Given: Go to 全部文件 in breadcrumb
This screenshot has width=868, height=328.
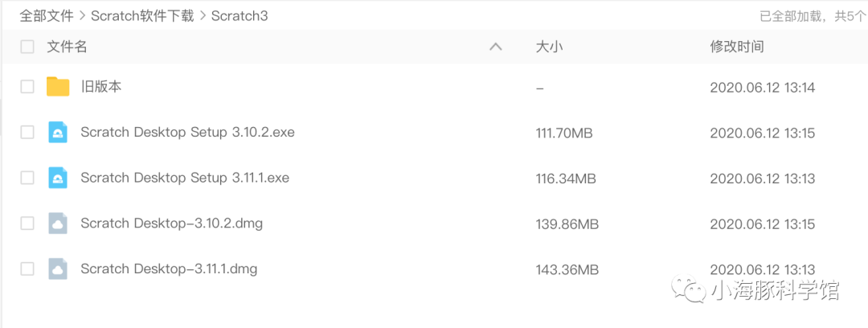Looking at the screenshot, I should [x=47, y=16].
